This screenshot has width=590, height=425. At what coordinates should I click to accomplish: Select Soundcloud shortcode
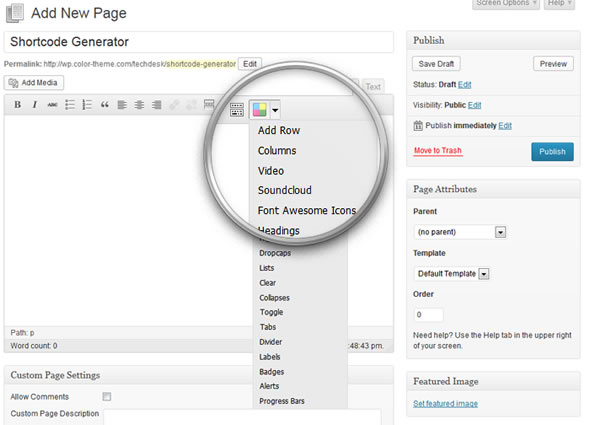tap(285, 190)
